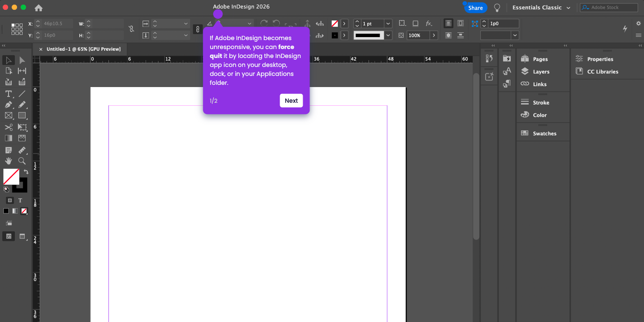Select the reference point locator grid
644x322 pixels.
tap(17, 29)
